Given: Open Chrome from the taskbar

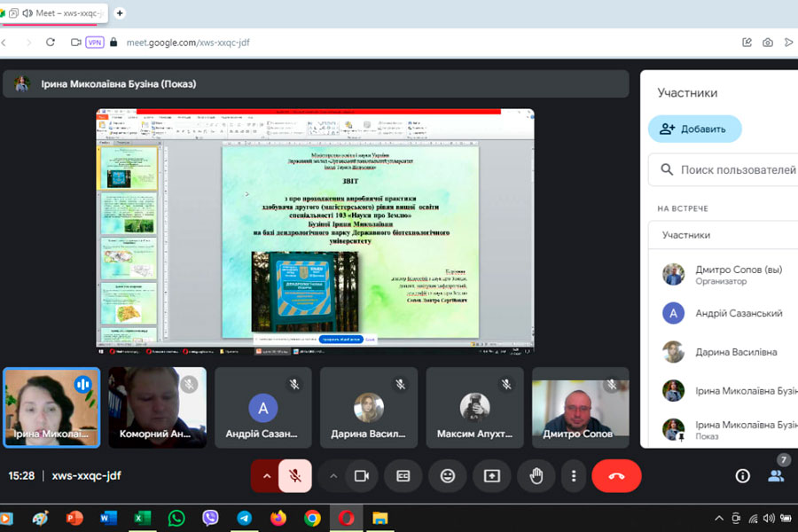Looking at the screenshot, I should pos(312,518).
